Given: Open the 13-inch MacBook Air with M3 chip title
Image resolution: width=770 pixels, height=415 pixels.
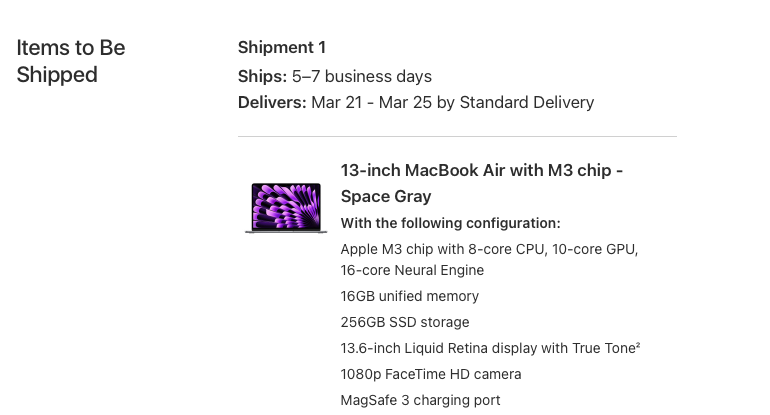Looking at the screenshot, I should coord(481,170).
